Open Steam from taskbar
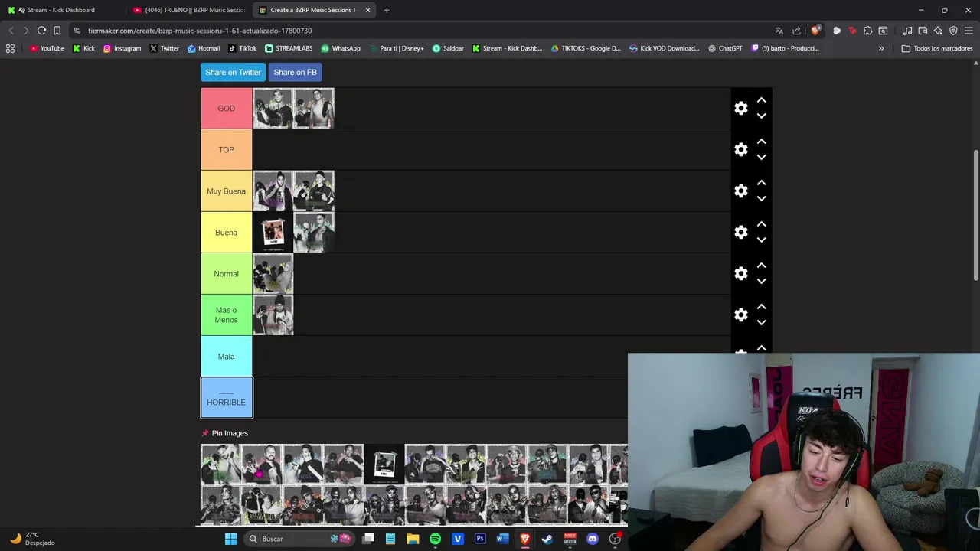Viewport: 980px width, 551px height. (547, 539)
